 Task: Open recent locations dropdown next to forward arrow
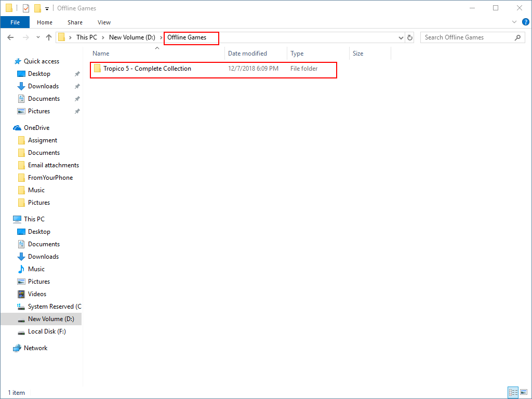[37, 37]
